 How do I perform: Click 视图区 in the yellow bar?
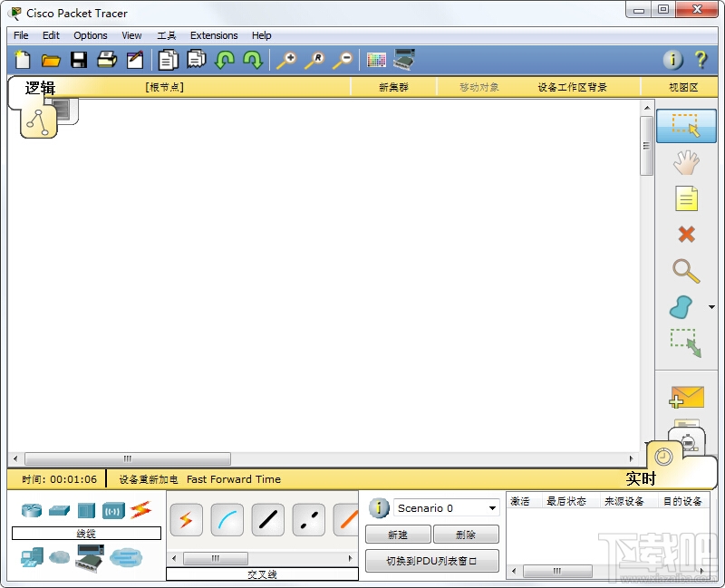click(x=683, y=87)
